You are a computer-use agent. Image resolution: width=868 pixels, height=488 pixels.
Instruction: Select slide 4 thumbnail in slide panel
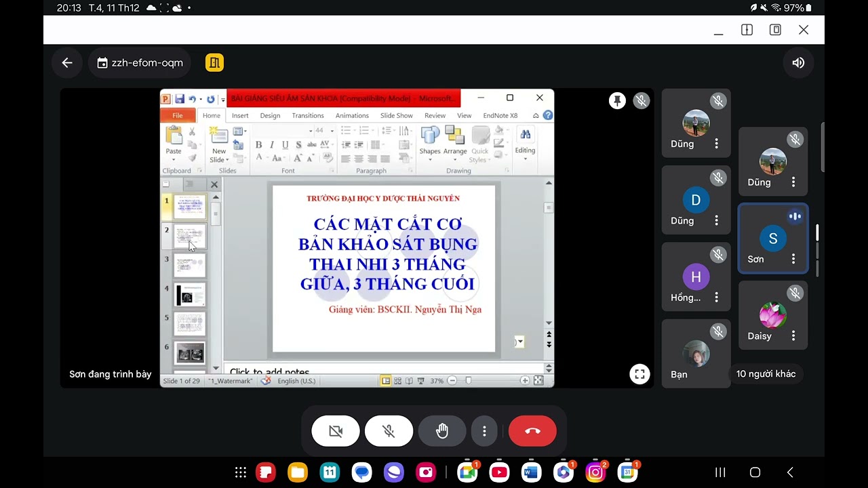pyautogui.click(x=190, y=295)
